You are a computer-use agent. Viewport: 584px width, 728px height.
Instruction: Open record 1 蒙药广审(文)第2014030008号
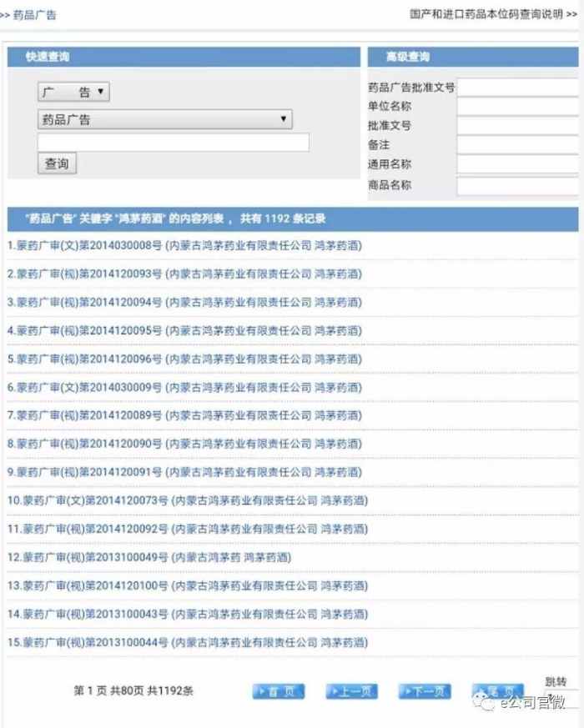184,245
